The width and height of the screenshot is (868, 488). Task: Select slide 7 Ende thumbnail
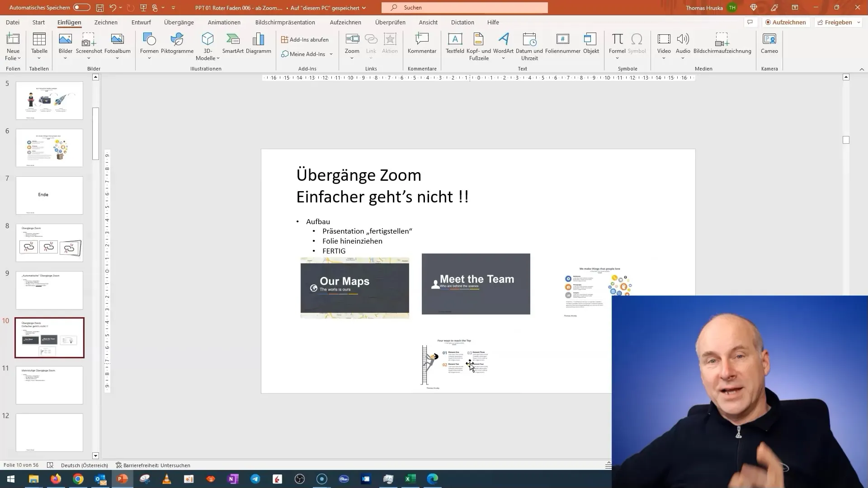(x=49, y=194)
